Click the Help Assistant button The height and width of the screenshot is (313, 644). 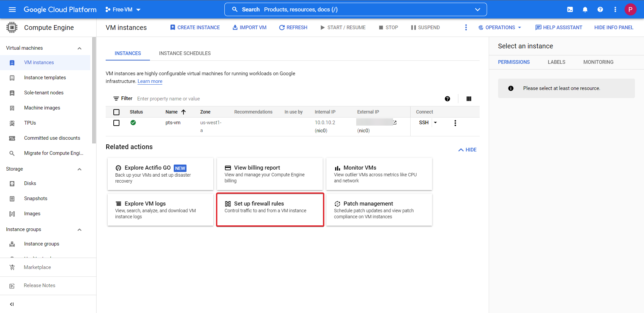[559, 28]
